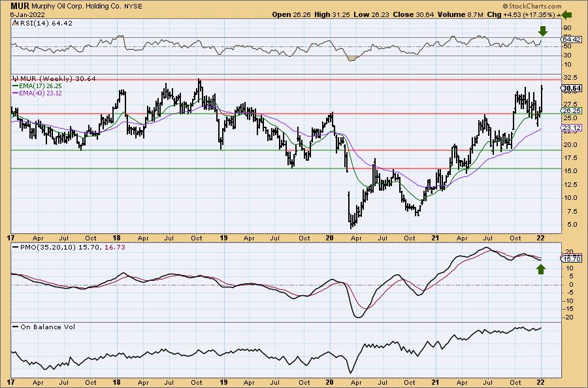The height and width of the screenshot is (388, 588).
Task: Click the 17.5 price axis label
Action: (x=569, y=158)
